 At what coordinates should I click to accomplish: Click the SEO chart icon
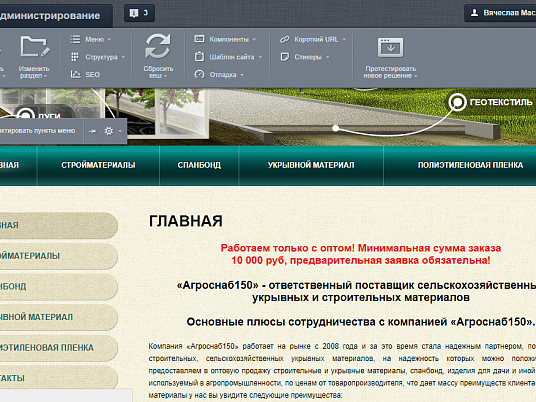(75, 74)
